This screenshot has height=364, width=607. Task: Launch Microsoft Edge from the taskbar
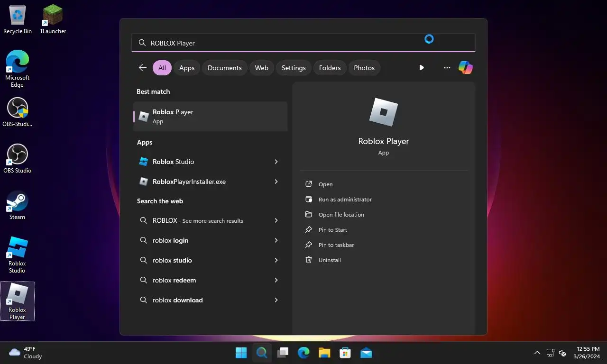pos(303,353)
